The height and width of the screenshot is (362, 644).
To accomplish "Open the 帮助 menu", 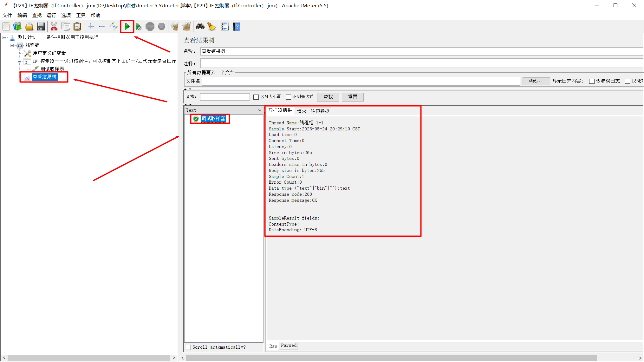I will [95, 15].
